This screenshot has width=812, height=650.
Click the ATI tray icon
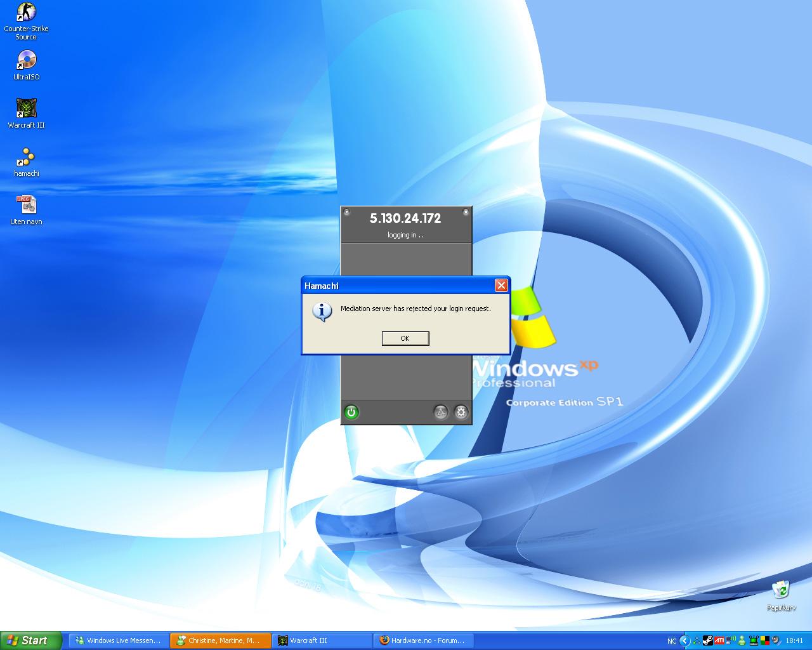(719, 640)
